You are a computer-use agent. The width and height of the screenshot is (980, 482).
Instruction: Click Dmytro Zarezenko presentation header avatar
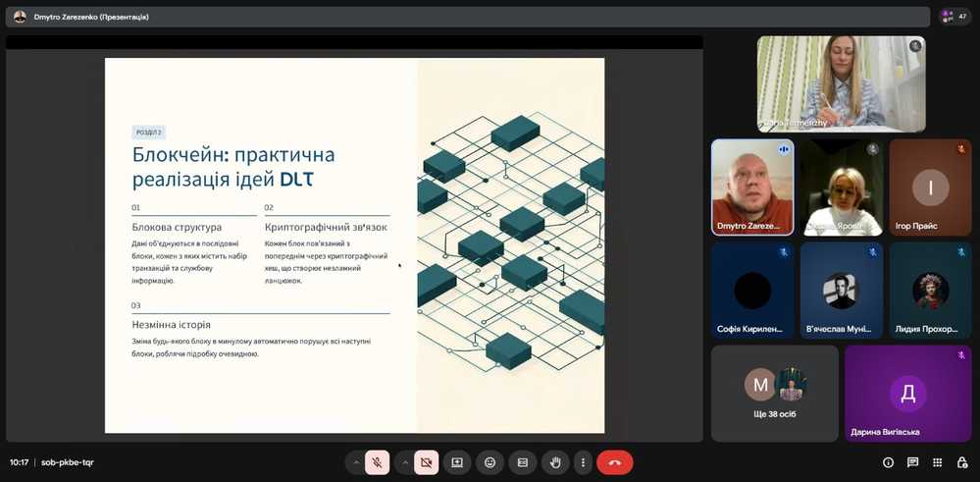[x=20, y=17]
